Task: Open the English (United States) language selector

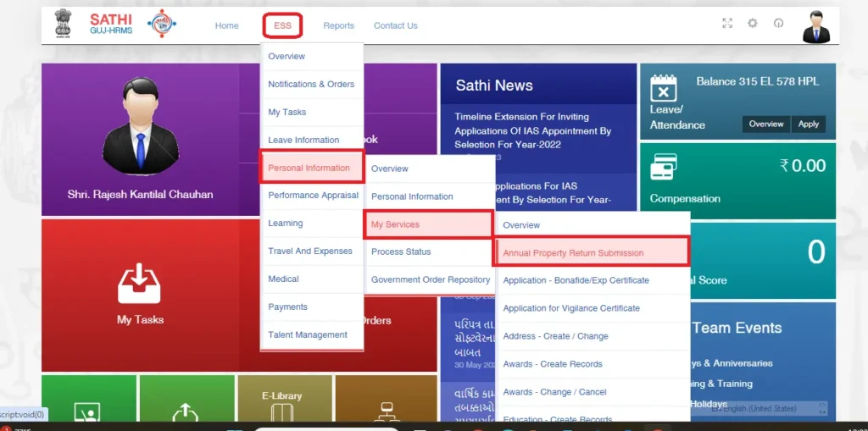Action: (770, 408)
